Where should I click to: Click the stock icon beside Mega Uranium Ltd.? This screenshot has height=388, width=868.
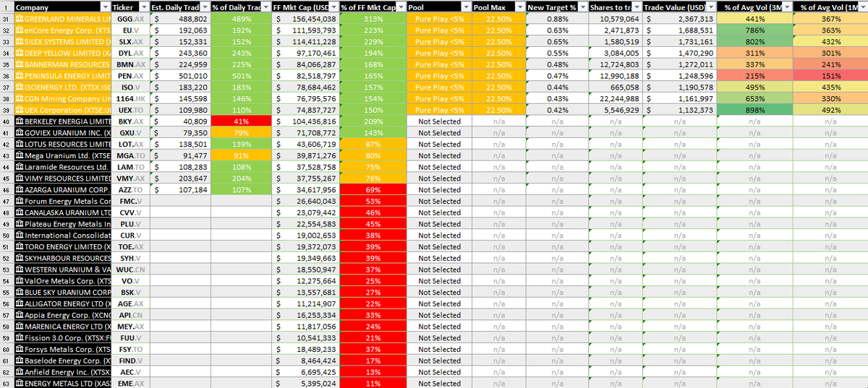19,156
